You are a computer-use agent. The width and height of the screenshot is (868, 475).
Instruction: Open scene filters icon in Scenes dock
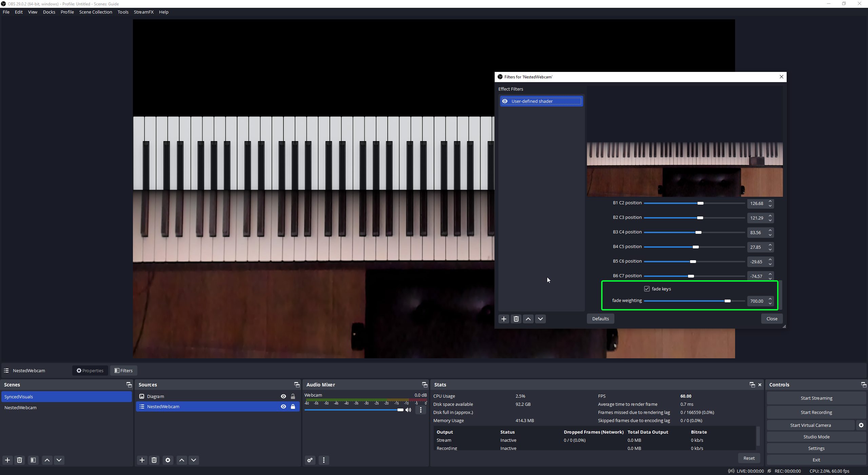click(x=33, y=460)
